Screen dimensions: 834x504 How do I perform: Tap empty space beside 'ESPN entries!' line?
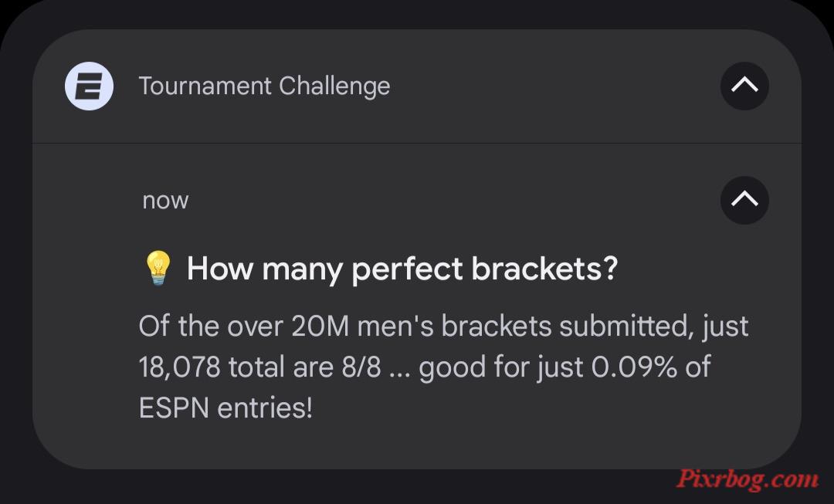click(532, 408)
